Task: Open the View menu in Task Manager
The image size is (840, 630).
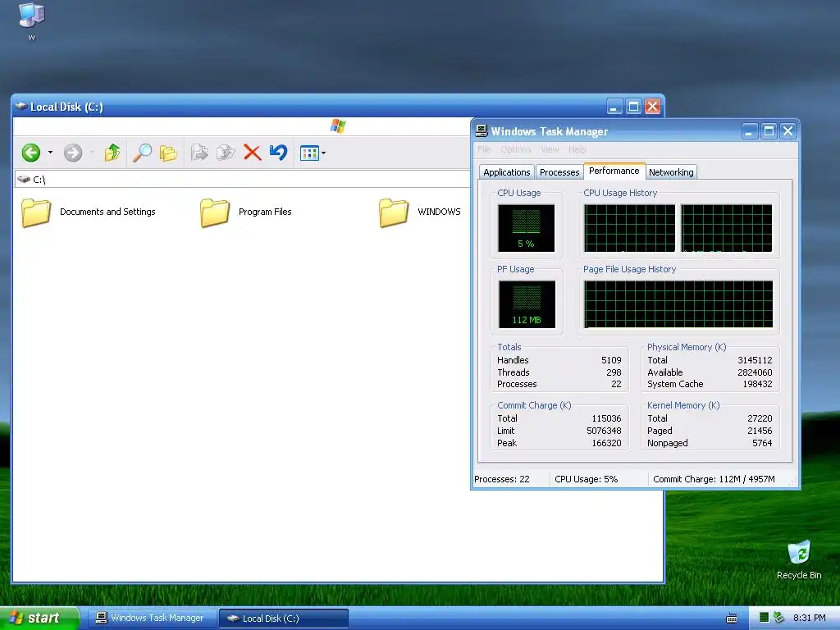Action: coord(550,149)
